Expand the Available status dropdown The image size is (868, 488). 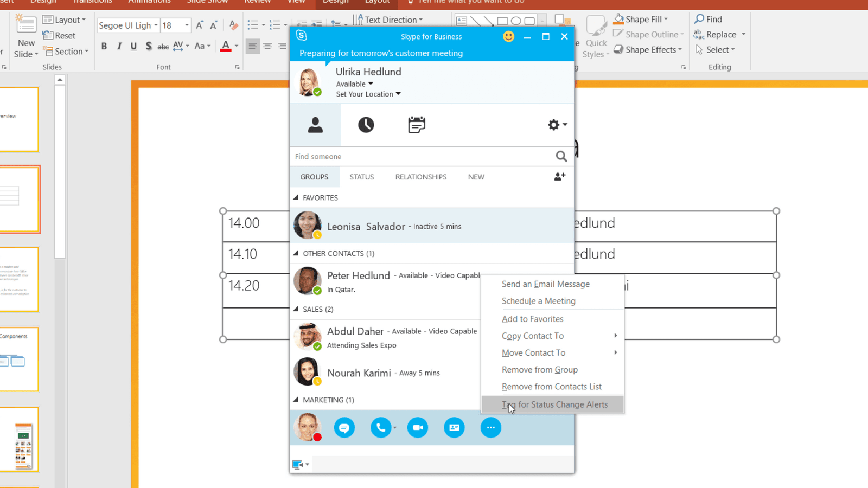[x=371, y=84]
